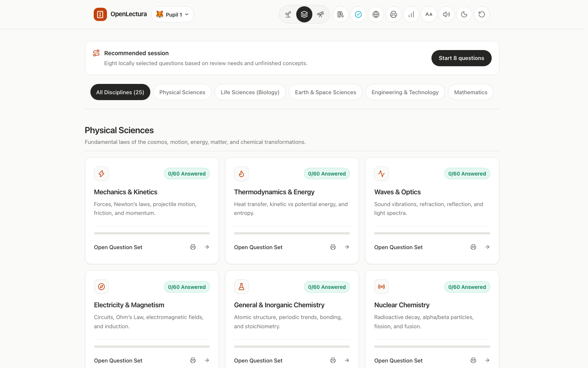Click the arrow on Nuclear Chemistry card
Screen dimensions: 588x368
pos(487,360)
